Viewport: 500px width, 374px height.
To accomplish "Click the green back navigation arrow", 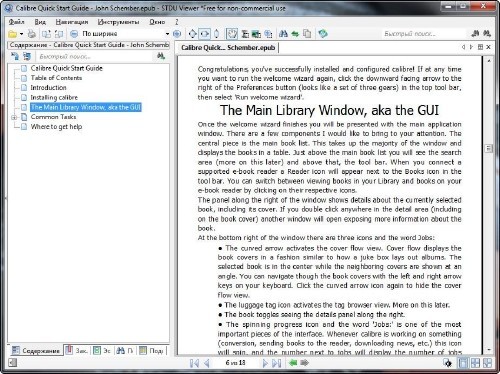I will [x=293, y=363].
